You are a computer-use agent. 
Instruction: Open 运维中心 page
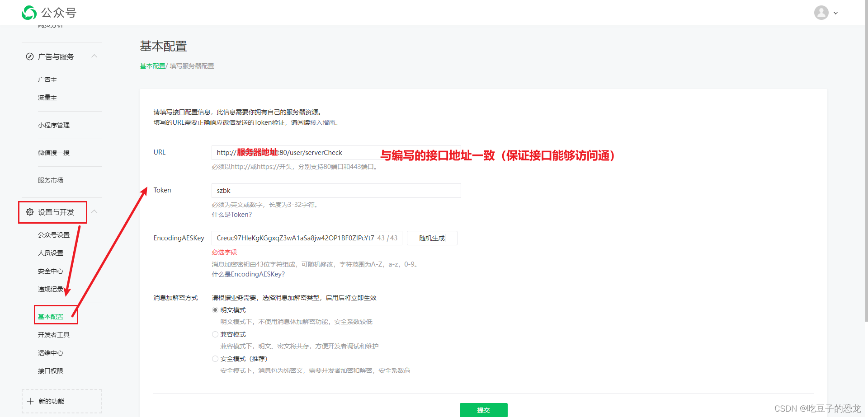[x=51, y=353]
